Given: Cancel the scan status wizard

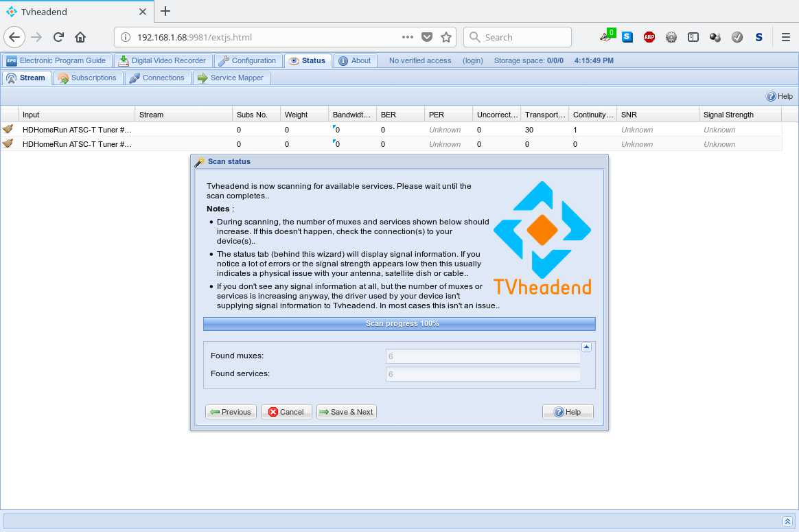Looking at the screenshot, I should coord(286,412).
